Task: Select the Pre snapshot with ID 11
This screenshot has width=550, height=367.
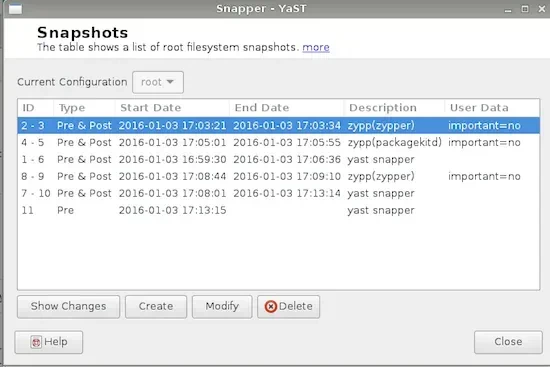Action: click(x=279, y=210)
